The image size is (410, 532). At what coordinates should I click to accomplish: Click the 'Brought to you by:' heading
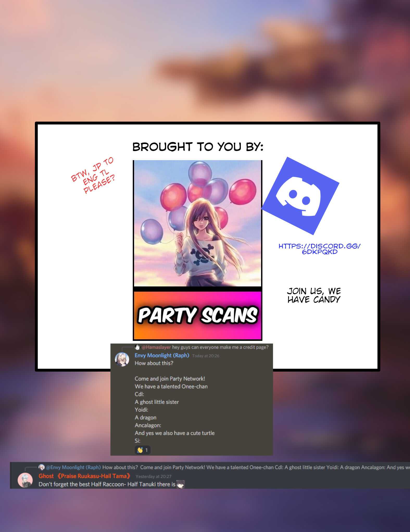(x=198, y=147)
